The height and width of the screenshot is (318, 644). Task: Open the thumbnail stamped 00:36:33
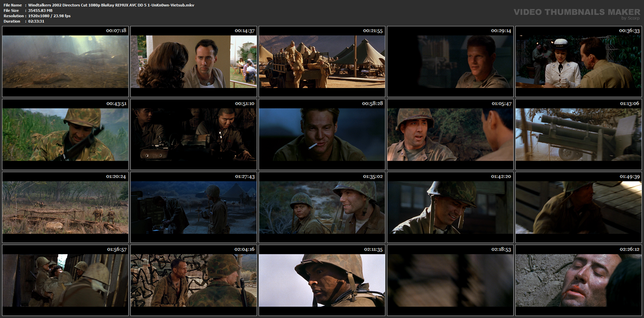pyautogui.click(x=579, y=61)
